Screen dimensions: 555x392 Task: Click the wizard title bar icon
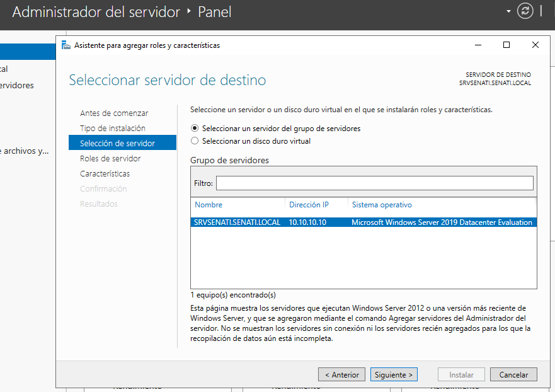click(x=66, y=45)
